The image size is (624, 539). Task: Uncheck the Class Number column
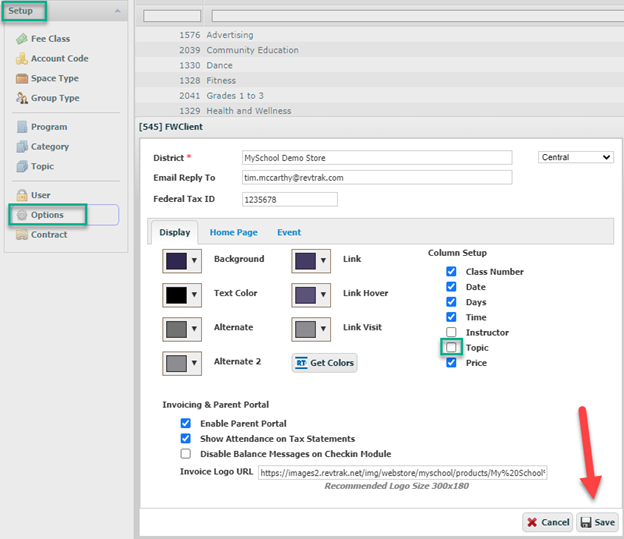click(451, 271)
